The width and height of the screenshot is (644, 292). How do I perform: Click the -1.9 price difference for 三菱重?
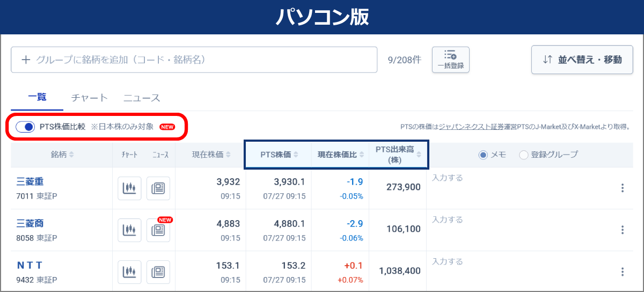coord(355,182)
